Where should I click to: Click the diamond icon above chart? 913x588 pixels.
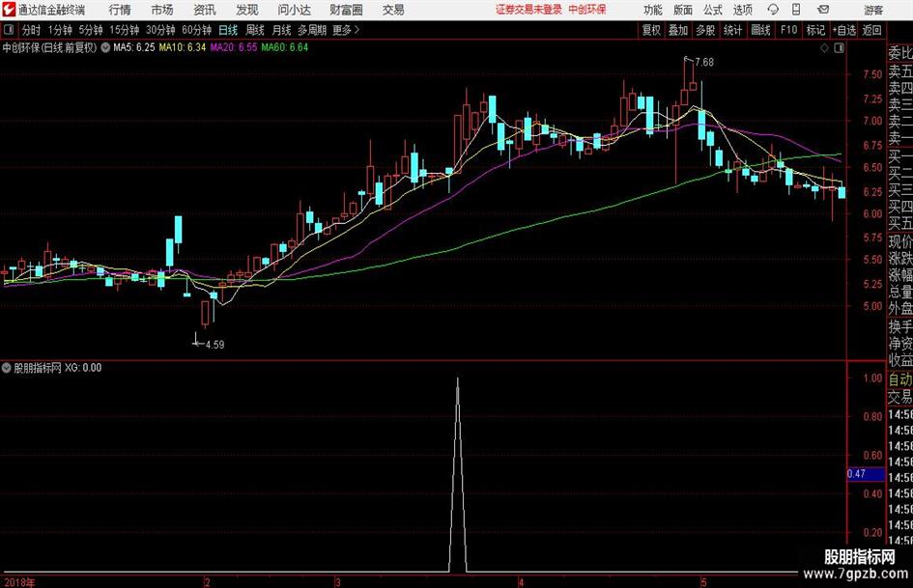tap(824, 48)
